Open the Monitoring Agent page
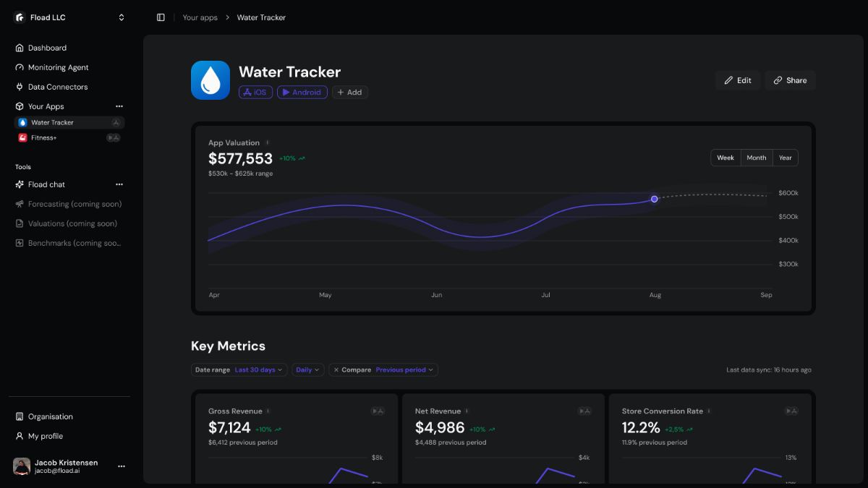 pyautogui.click(x=58, y=67)
